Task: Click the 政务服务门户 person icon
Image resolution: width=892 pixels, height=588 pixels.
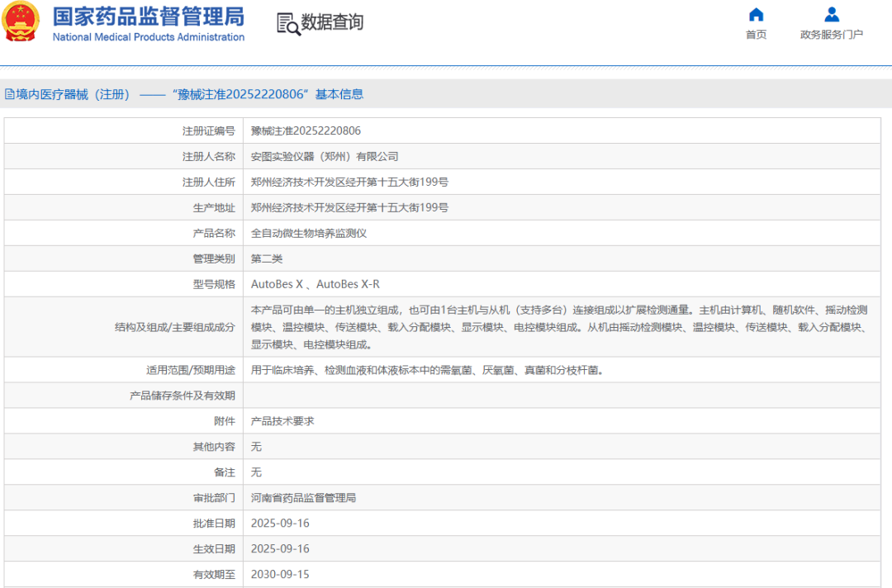Action: [x=832, y=15]
